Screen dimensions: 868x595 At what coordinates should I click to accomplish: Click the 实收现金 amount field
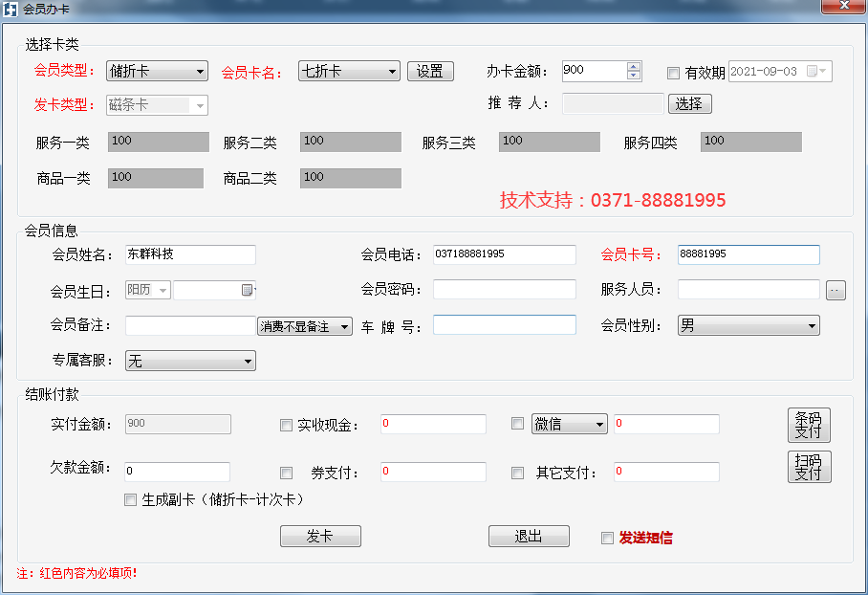pyautogui.click(x=433, y=424)
